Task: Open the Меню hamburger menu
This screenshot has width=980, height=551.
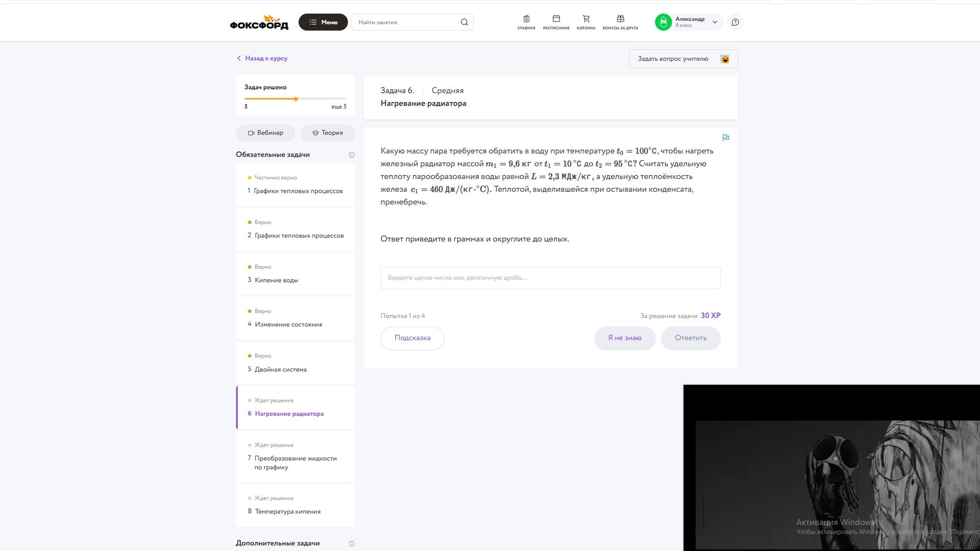Action: pos(323,22)
